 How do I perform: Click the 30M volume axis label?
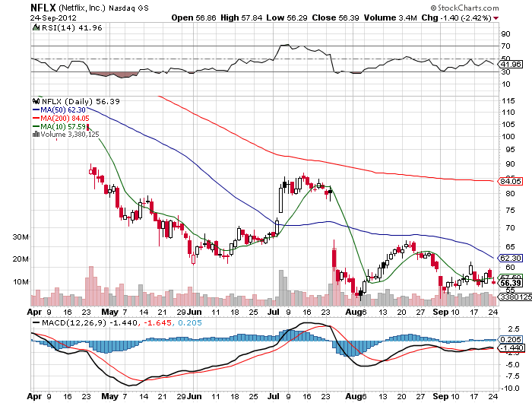(x=21, y=237)
